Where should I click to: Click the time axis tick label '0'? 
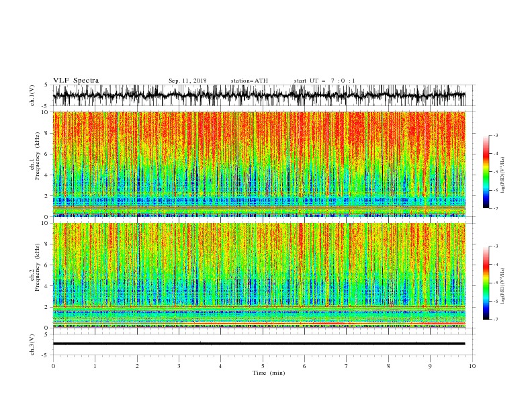(x=53, y=366)
